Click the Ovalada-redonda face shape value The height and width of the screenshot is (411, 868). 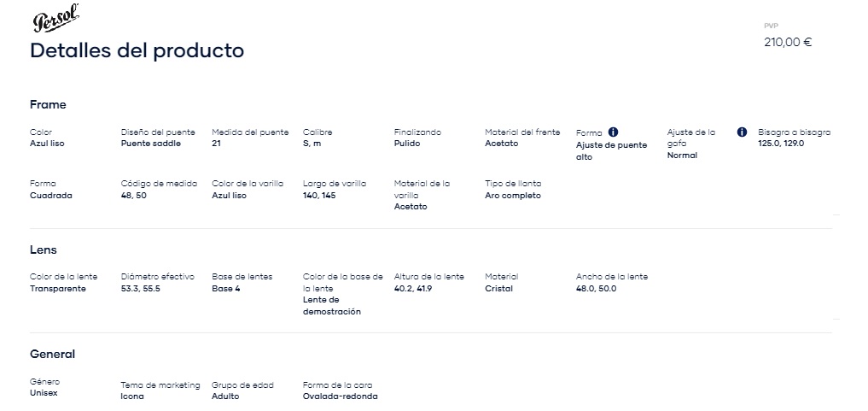click(x=340, y=396)
